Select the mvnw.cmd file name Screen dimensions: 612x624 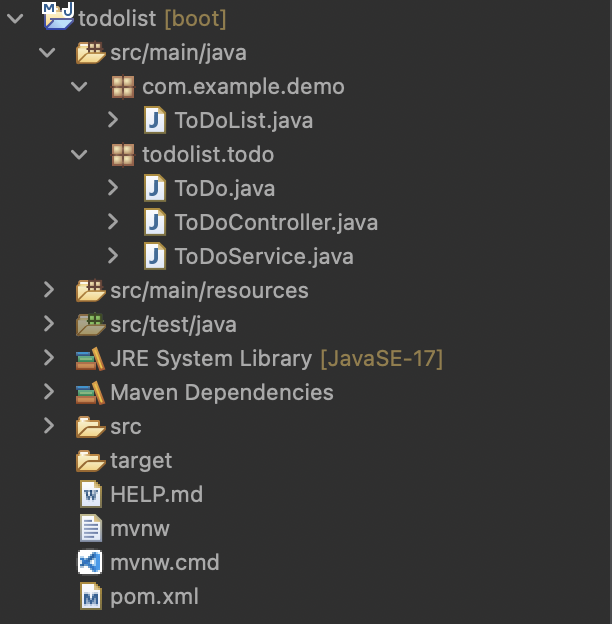click(x=164, y=563)
